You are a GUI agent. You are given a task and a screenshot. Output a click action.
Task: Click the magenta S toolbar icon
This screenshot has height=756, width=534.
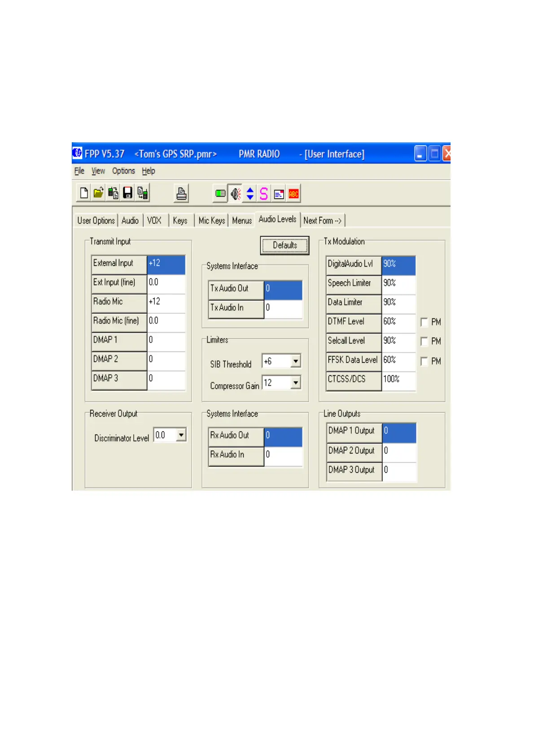(x=264, y=194)
